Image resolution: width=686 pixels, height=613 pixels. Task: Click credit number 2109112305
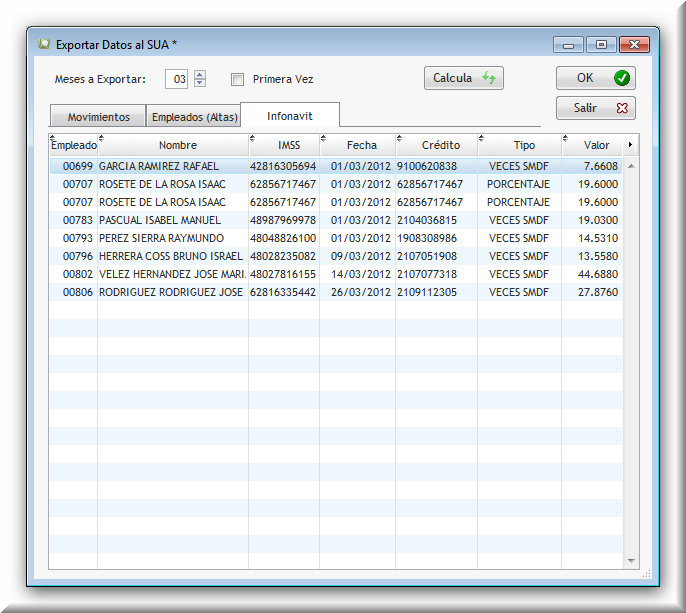pos(427,292)
